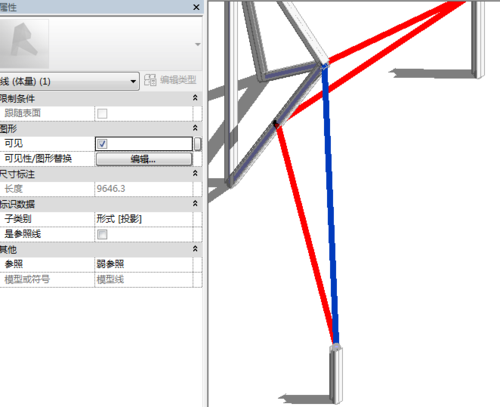The height and width of the screenshot is (407, 500).
Task: Select the 参照 property label
Action: pos(14,264)
